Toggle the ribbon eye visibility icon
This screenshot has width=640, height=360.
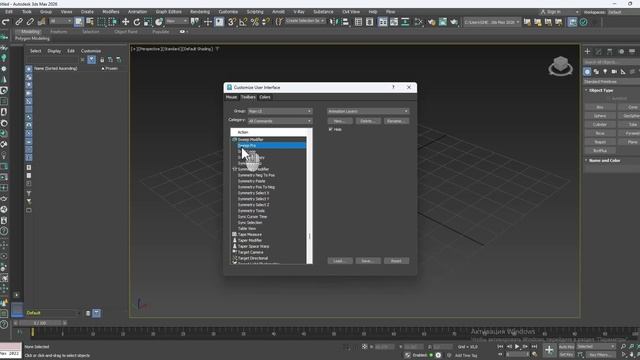[182, 31]
